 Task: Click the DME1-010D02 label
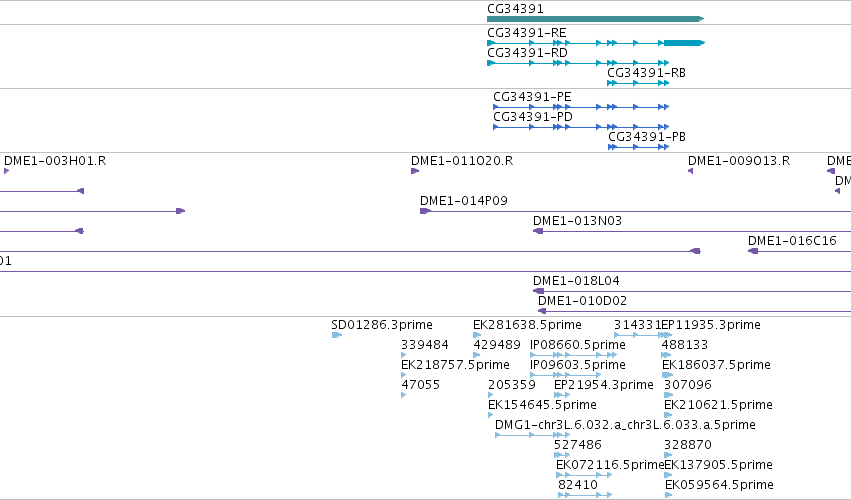[582, 301]
